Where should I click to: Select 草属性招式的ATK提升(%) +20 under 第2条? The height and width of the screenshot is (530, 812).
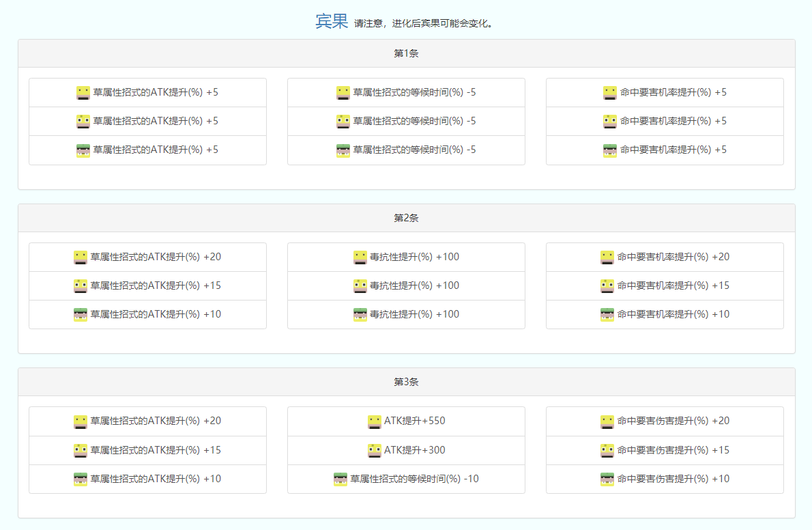(156, 257)
